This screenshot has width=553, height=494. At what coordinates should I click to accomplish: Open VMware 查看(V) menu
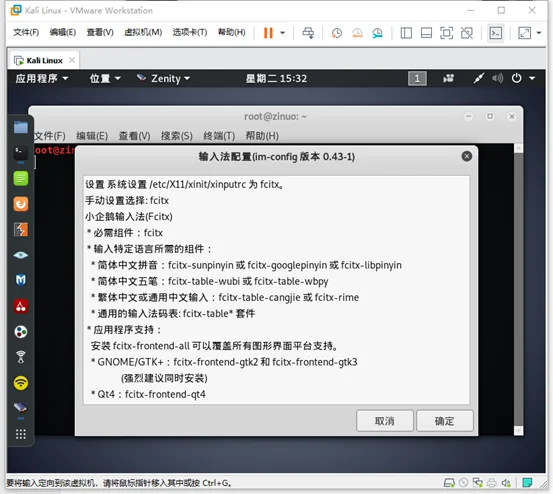click(100, 32)
